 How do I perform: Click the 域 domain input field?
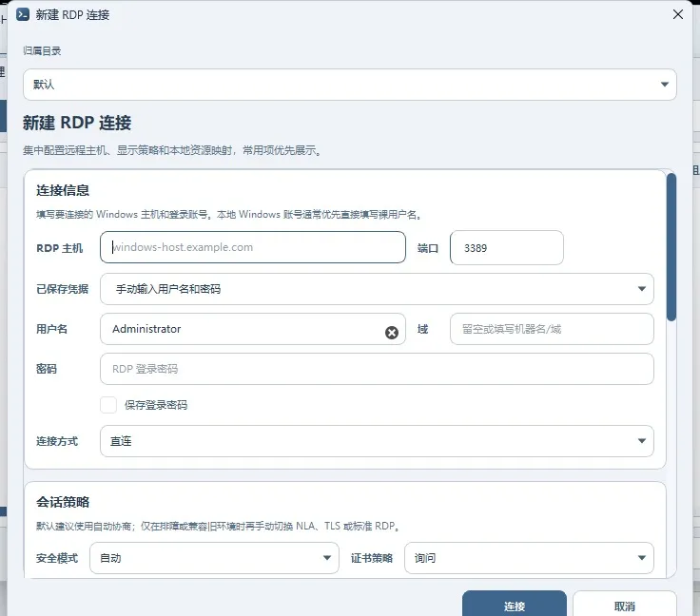(x=552, y=329)
